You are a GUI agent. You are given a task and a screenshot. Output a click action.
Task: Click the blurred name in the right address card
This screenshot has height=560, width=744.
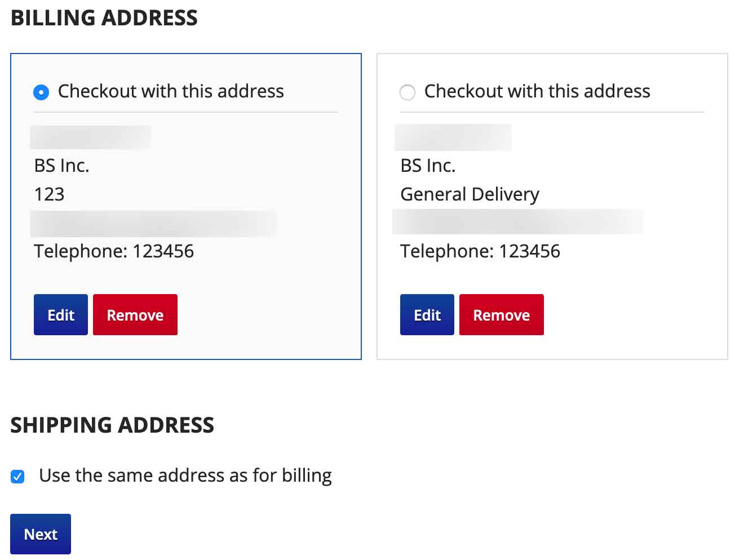tap(453, 137)
